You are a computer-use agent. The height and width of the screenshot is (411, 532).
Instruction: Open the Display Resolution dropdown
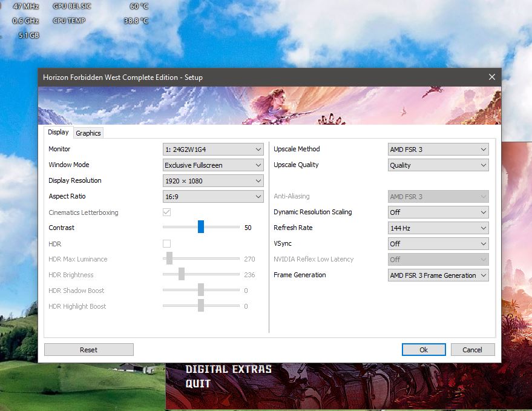tap(213, 181)
